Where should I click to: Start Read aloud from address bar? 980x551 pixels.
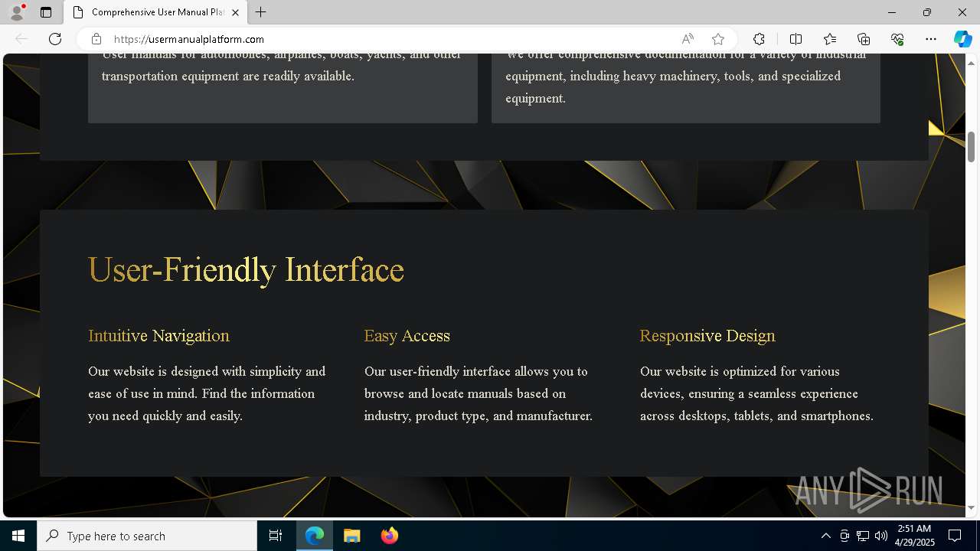pyautogui.click(x=688, y=39)
